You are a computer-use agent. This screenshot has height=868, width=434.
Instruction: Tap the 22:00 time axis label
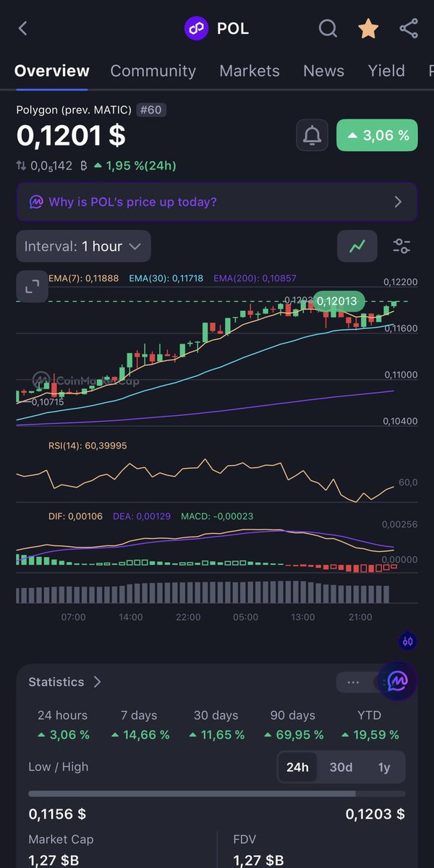click(x=188, y=617)
